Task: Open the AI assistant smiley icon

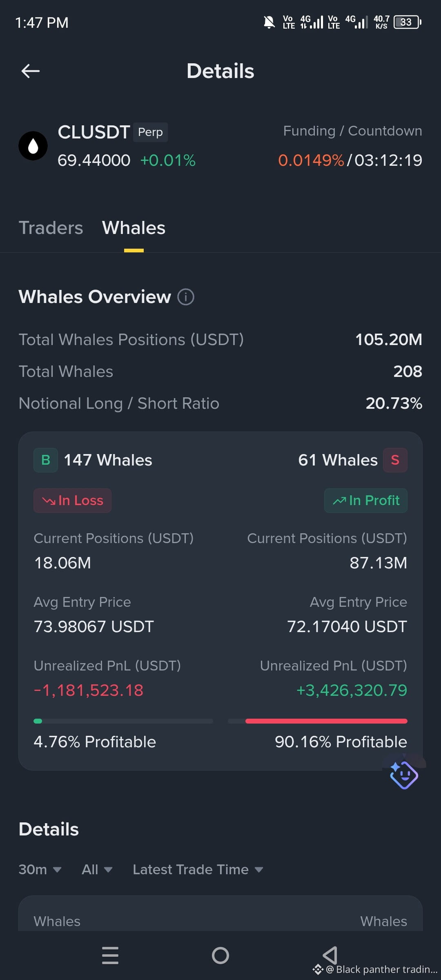Action: tap(404, 775)
